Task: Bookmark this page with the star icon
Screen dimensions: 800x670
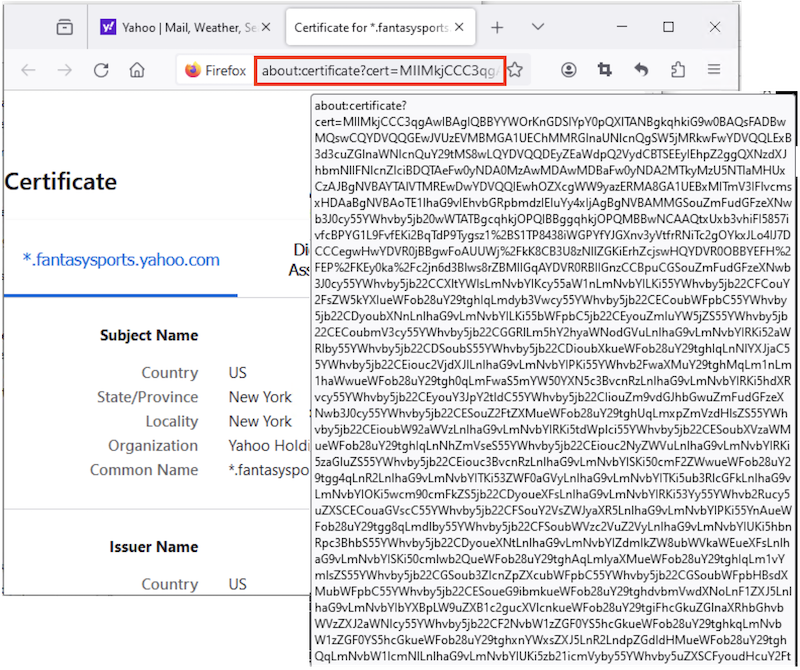Action: [514, 70]
